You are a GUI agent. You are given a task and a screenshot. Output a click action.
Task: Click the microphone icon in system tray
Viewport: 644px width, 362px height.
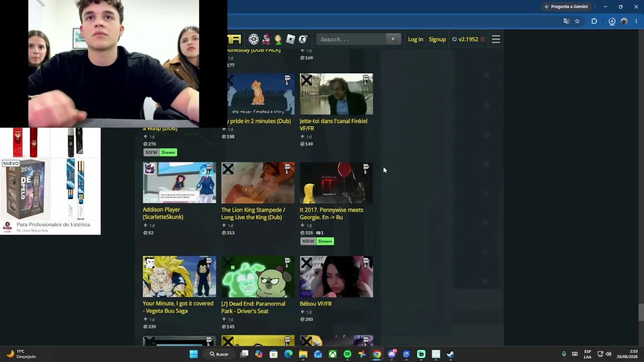tap(564, 354)
